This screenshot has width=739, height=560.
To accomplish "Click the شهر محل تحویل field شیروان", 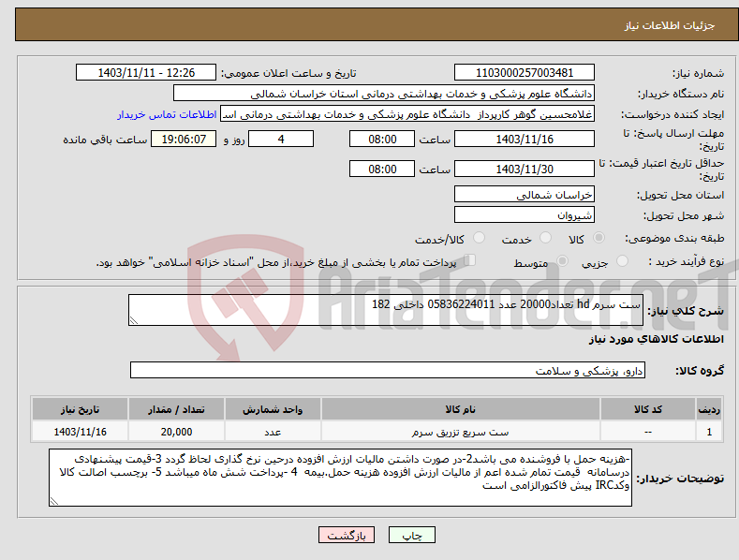I will tap(525, 215).
